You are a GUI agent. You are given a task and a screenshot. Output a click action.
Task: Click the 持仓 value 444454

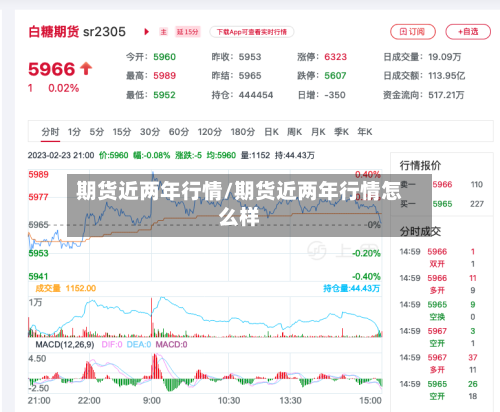pos(256,95)
